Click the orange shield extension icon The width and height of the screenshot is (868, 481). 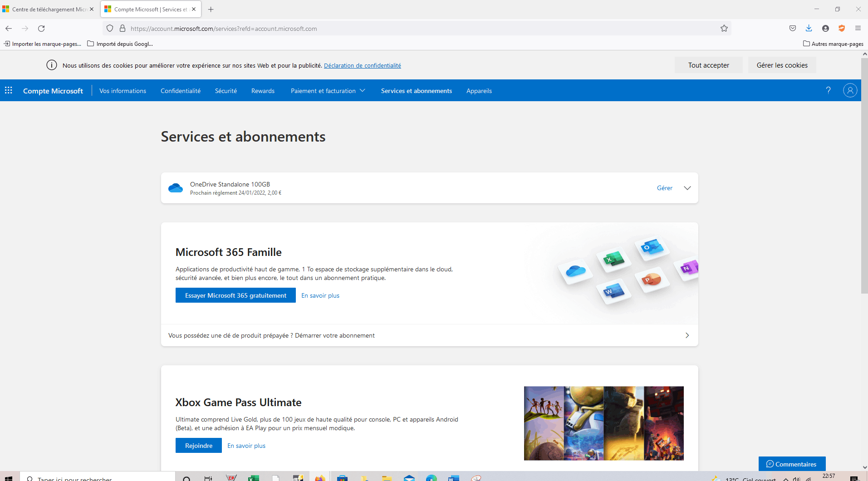pyautogui.click(x=842, y=28)
